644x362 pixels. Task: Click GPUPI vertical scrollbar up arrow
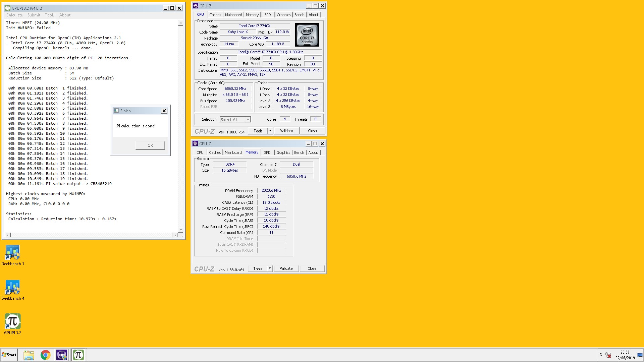(181, 23)
